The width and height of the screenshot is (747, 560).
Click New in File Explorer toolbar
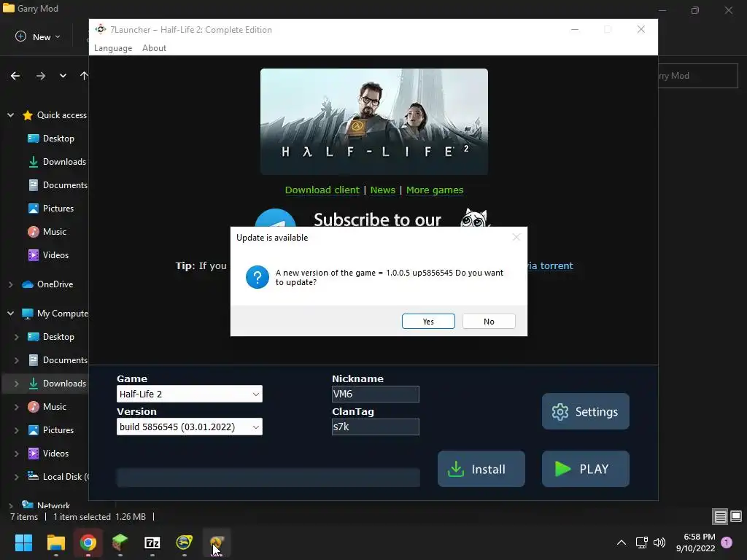pos(38,36)
